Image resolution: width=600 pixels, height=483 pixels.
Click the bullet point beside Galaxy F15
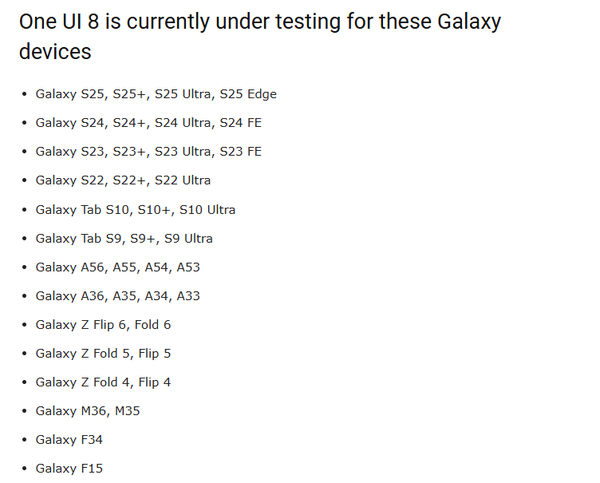pyautogui.click(x=24, y=468)
